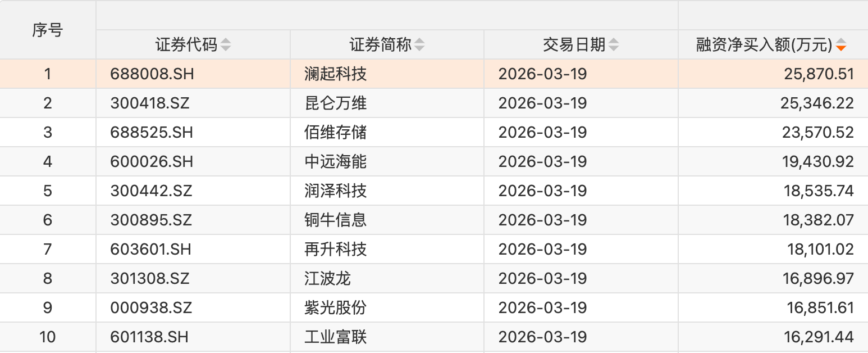
Task: Click 交易日期 column header text
Action: (x=574, y=45)
